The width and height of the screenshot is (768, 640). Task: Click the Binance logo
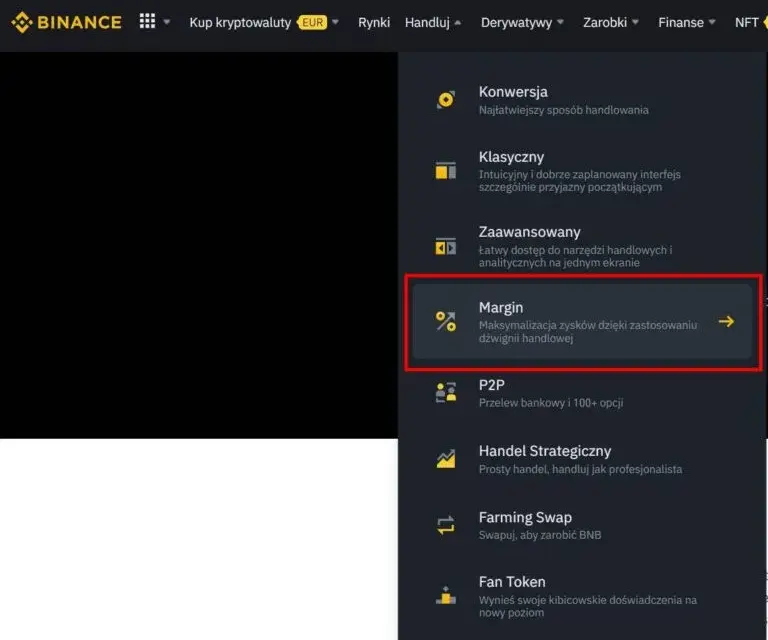(67, 23)
